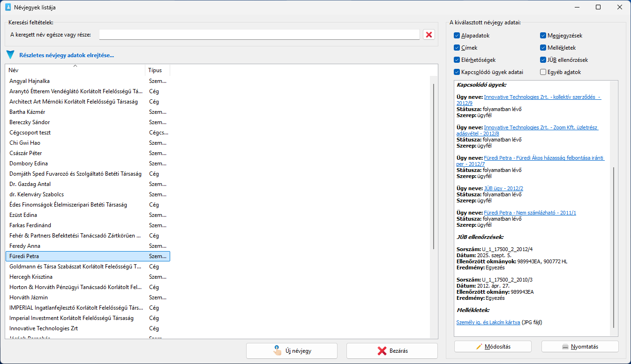Viewport: 631px width, 364px height.
Task: Sort list by Típus column header
Action: (156, 70)
